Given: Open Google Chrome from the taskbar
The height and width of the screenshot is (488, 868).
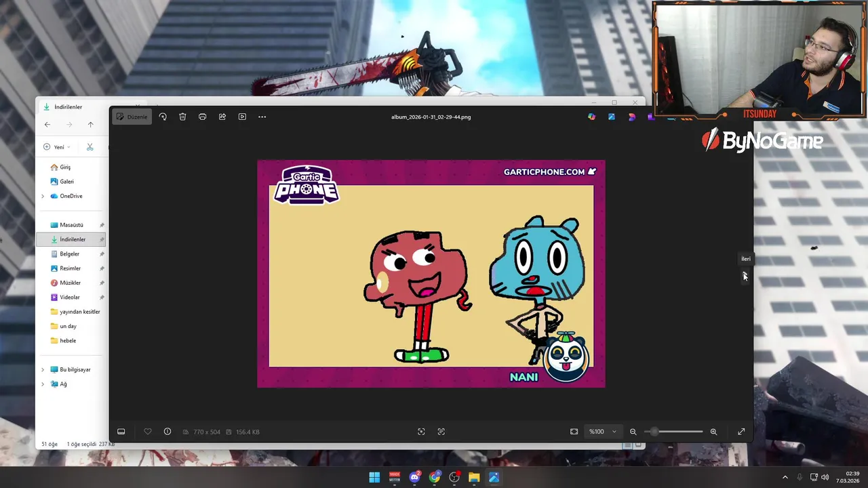Looking at the screenshot, I should 434,477.
